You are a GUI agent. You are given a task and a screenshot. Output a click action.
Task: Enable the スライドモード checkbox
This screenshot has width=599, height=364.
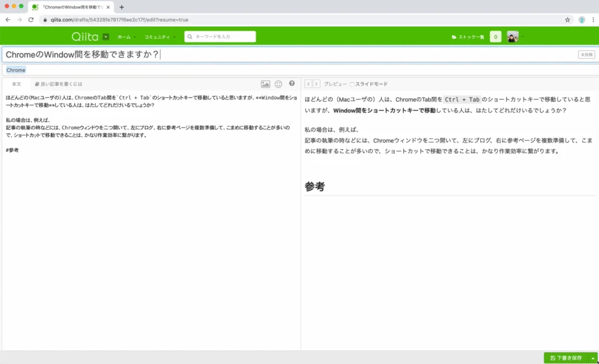(x=352, y=84)
